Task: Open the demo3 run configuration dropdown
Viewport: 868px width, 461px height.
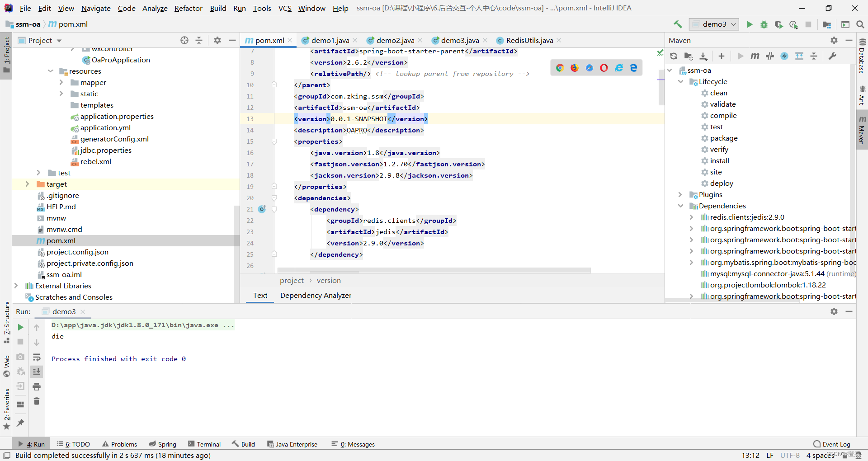Action: [x=714, y=24]
